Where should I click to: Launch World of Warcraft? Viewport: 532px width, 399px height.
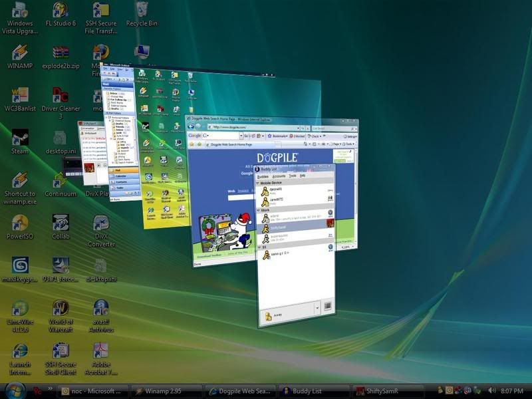click(x=61, y=317)
